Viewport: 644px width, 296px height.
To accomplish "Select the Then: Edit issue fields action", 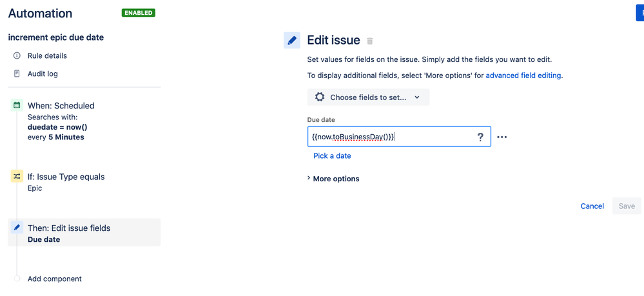I will point(84,232).
